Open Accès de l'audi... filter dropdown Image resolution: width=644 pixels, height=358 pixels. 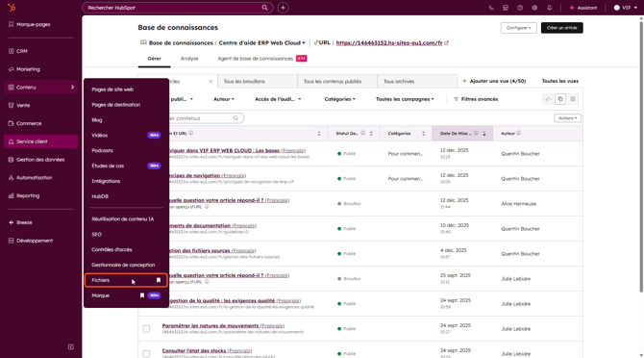tap(278, 99)
